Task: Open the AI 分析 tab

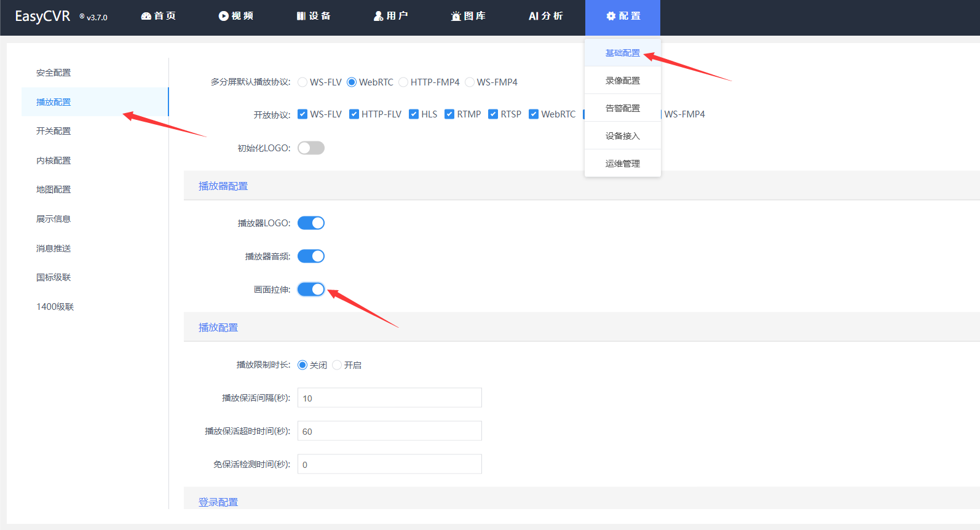Action: [546, 16]
